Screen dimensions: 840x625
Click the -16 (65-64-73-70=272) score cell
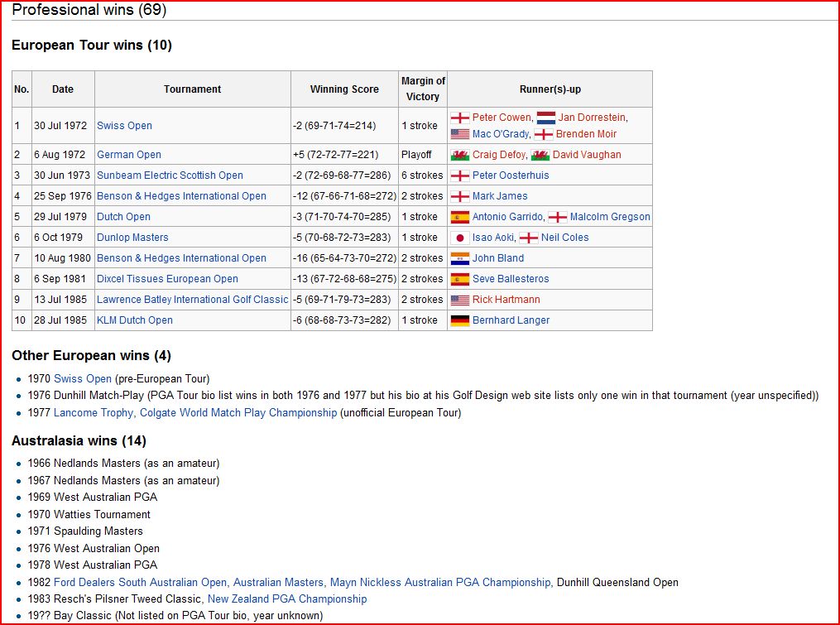click(344, 258)
